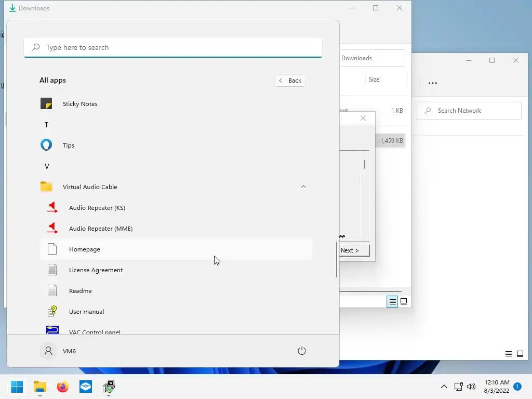Switch Network window to large thumbnails view

[520, 354]
